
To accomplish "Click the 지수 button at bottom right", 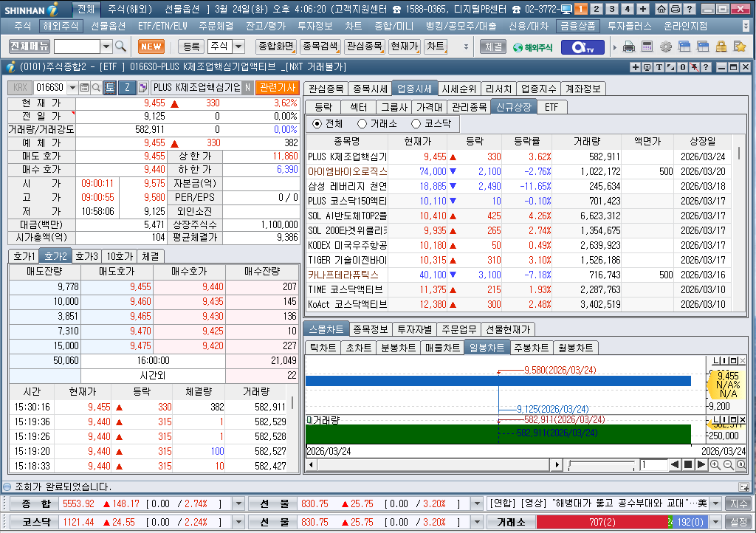I will click(x=738, y=504).
